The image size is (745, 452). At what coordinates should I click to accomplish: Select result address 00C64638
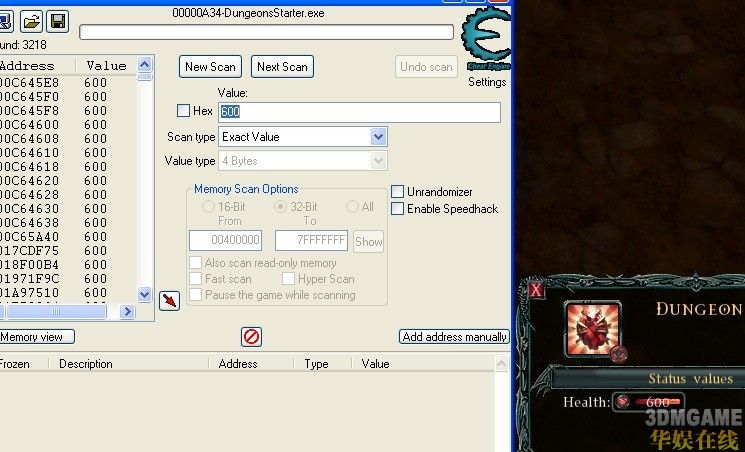(x=29, y=223)
